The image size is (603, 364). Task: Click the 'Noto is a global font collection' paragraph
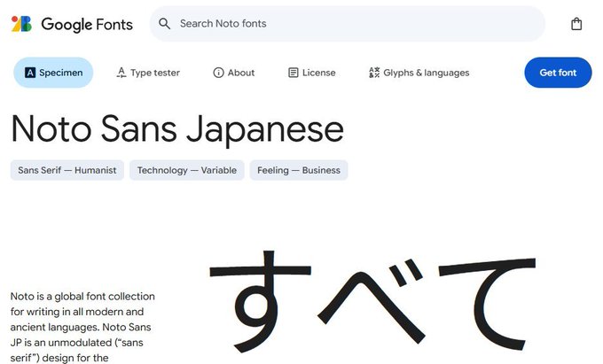[x=82, y=327]
